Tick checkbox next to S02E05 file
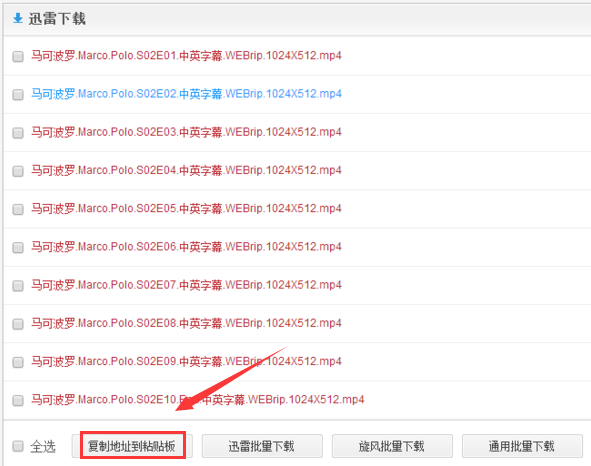The image size is (591, 466). tap(18, 209)
